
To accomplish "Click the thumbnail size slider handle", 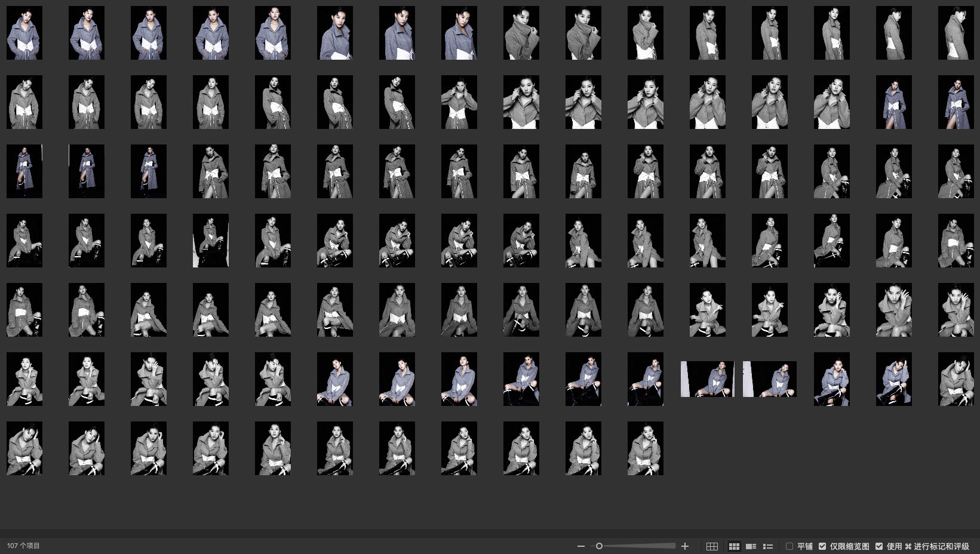I will [599, 546].
